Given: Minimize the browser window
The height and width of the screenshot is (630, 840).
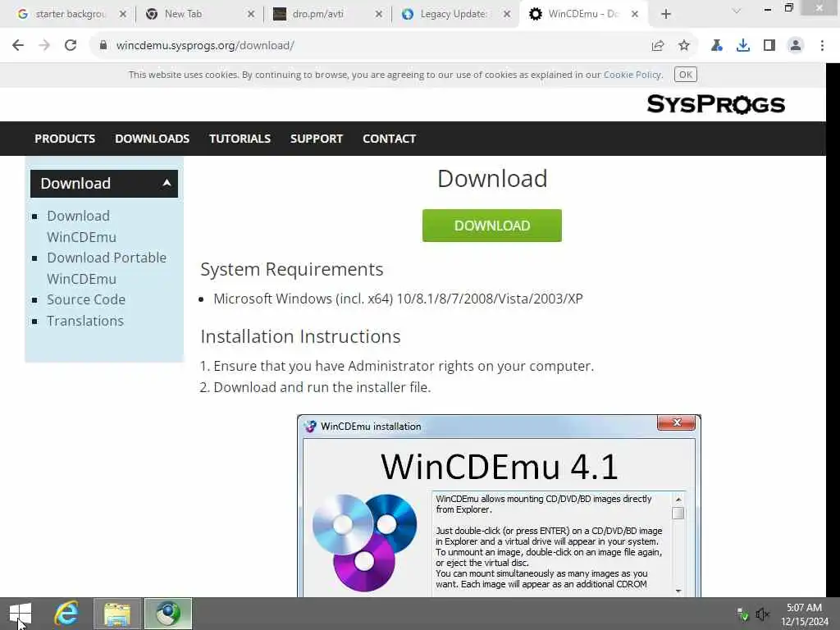Looking at the screenshot, I should (x=767, y=8).
